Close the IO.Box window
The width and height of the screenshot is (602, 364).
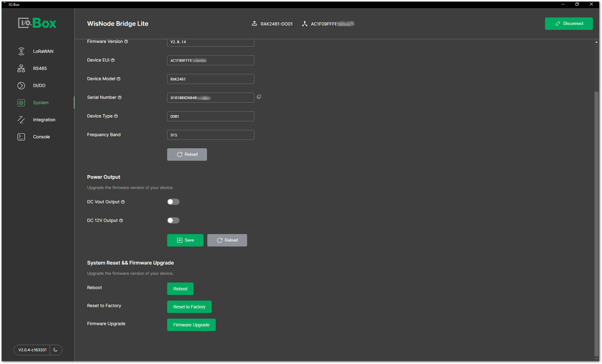pyautogui.click(x=591, y=4)
